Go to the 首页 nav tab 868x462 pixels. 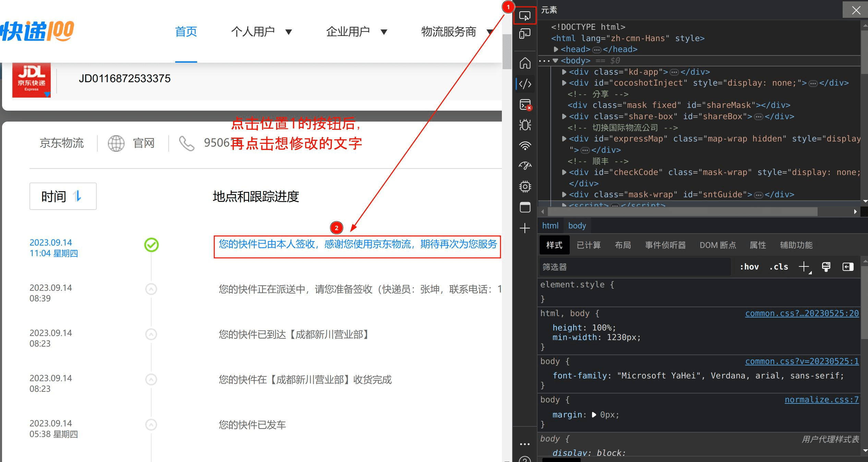[186, 32]
